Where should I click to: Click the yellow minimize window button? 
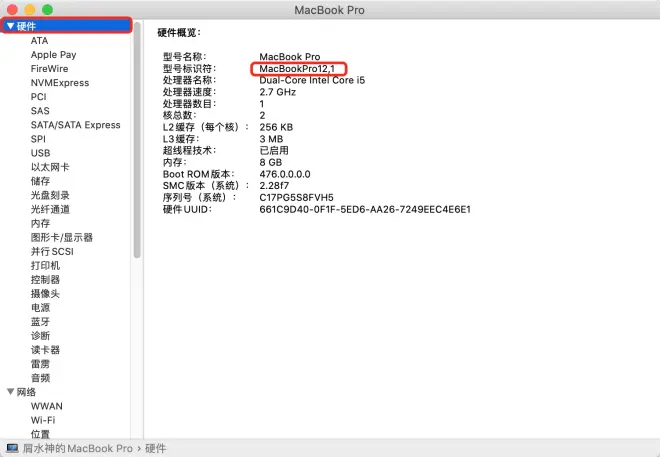(30, 10)
